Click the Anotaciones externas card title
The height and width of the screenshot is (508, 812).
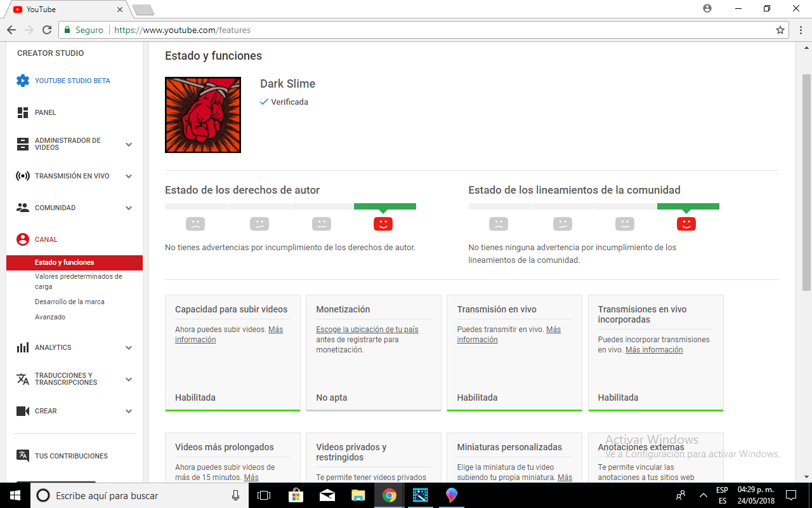(641, 447)
